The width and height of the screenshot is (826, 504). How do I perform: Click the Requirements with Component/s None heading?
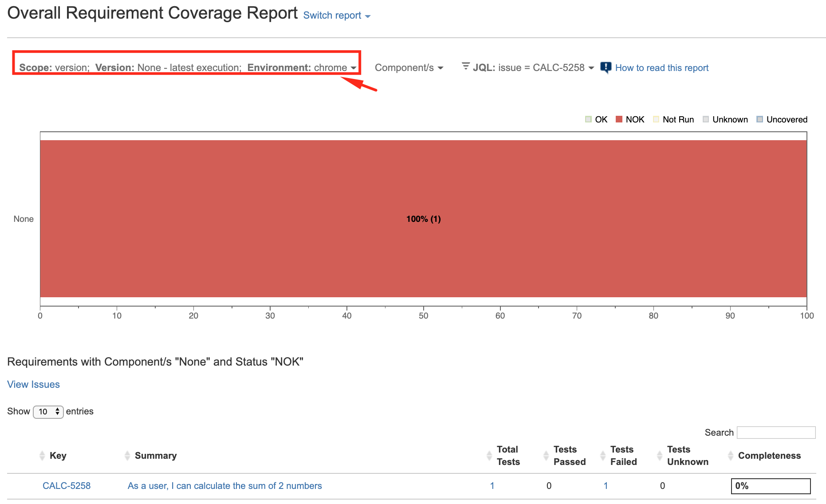click(x=155, y=362)
